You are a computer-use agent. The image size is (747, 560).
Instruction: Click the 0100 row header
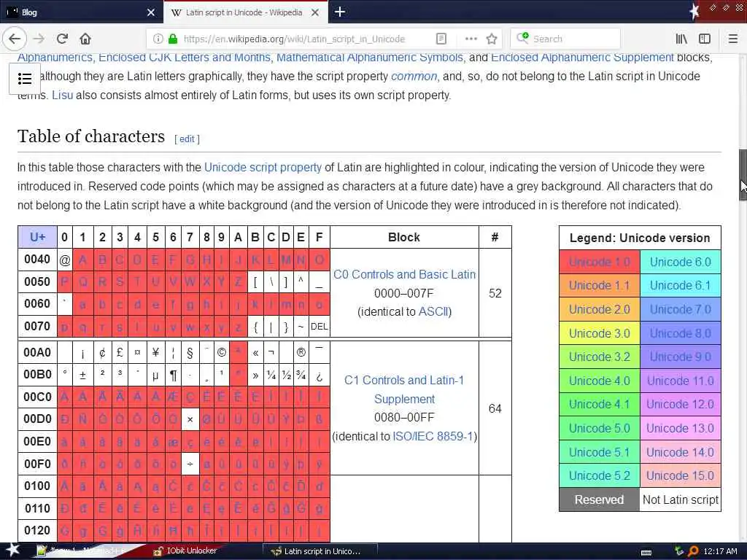[37, 486]
